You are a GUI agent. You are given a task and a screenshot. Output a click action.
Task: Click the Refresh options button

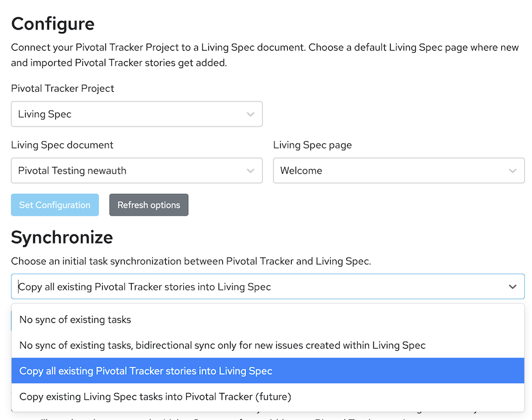(148, 205)
